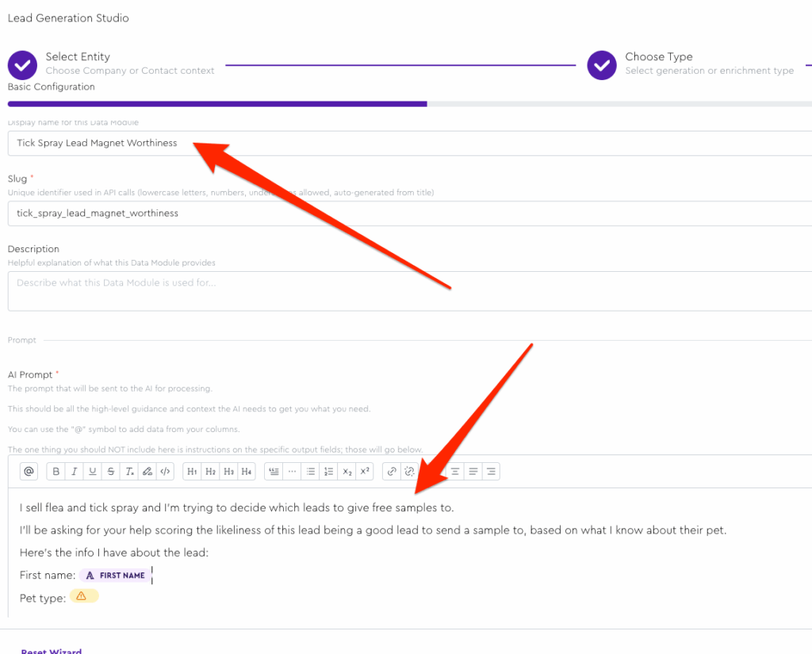
Task: Toggle bold formatting in the prompt editor
Action: pos(56,472)
